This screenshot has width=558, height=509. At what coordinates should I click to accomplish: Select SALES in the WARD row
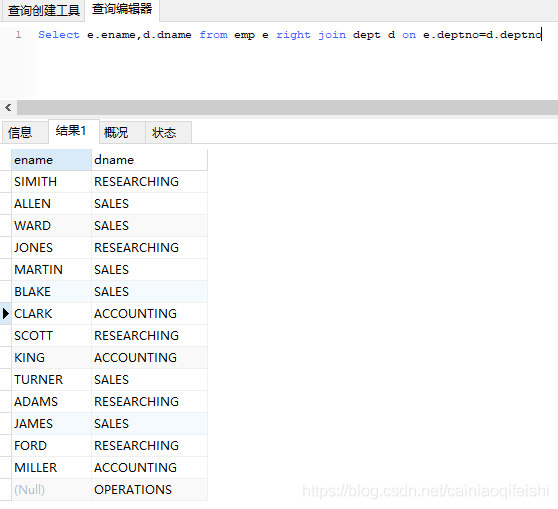coord(149,226)
